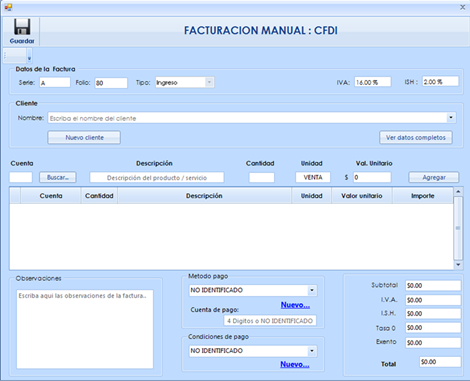
Task: Click Ver datos completos button
Action: click(x=416, y=137)
